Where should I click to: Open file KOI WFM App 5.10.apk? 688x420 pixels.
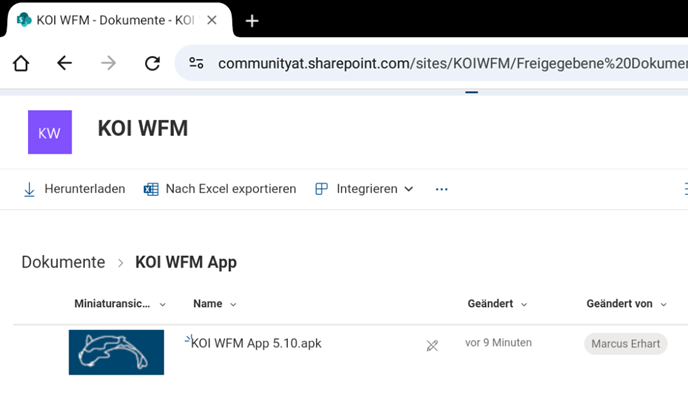click(256, 343)
